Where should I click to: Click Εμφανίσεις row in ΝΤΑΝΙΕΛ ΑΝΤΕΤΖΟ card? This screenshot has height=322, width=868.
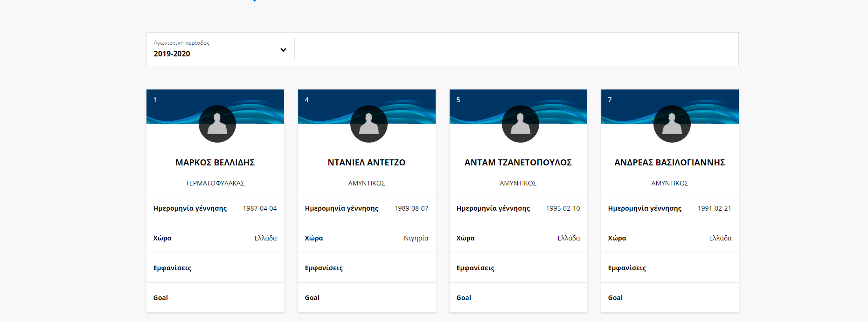coord(367,268)
